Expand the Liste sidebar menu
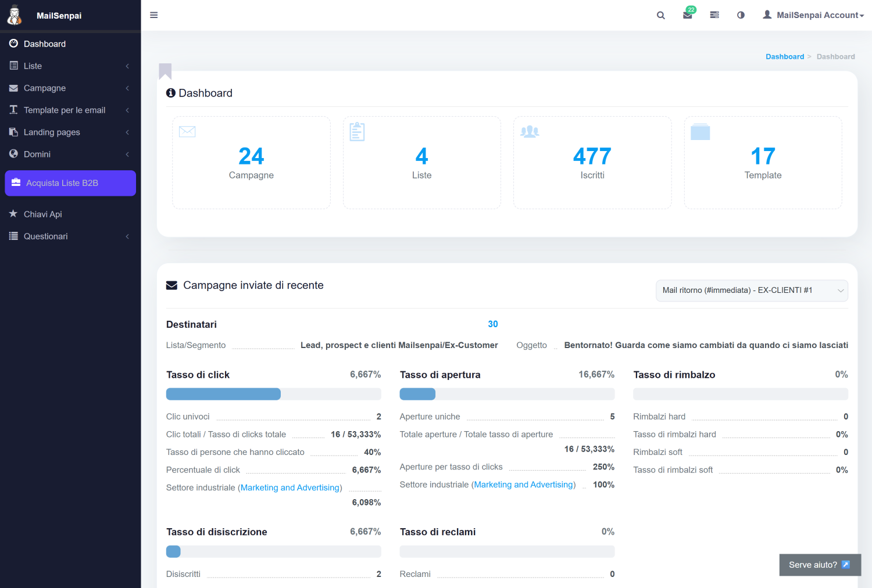Viewport: 872px width, 588px height. [x=70, y=66]
